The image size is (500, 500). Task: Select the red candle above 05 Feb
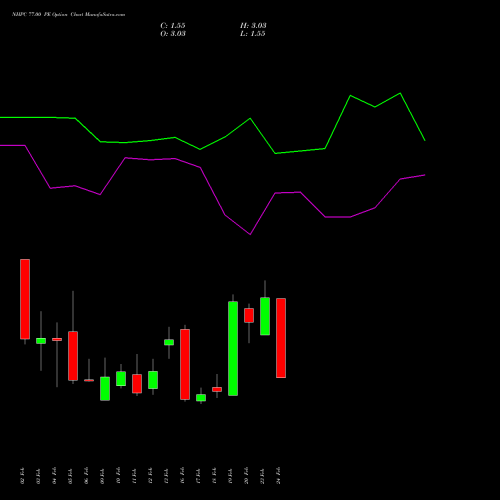point(73,356)
